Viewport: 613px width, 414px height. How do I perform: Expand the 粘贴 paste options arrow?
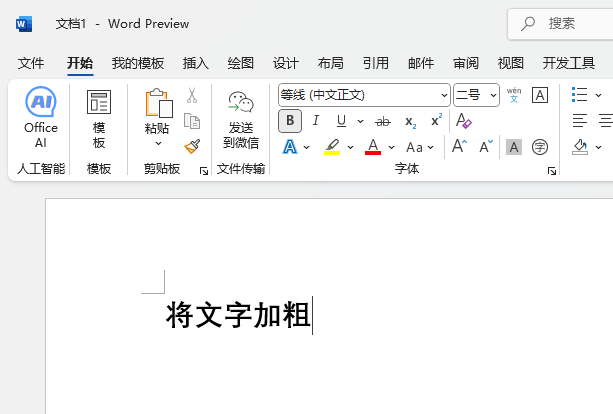(158, 143)
